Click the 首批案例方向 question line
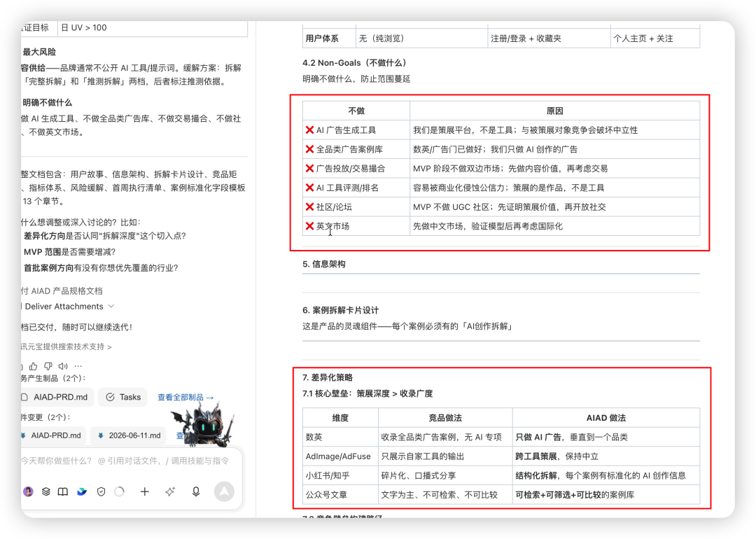This screenshot has width=756, height=539. coord(101,267)
